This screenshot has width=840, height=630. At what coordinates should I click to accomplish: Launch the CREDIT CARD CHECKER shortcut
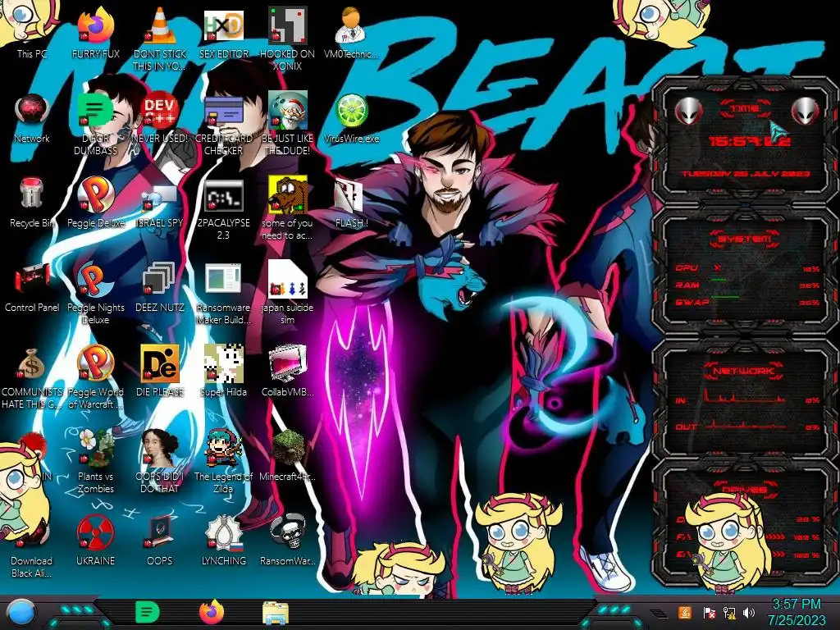[223, 125]
